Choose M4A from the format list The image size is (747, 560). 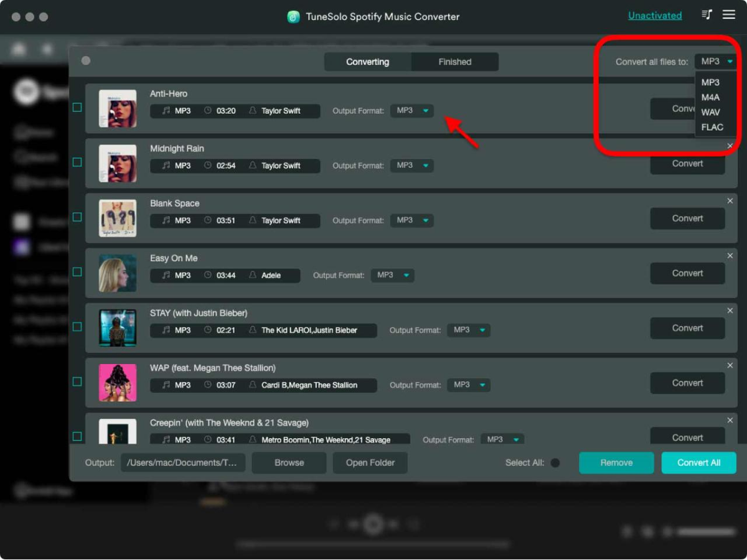coord(710,97)
